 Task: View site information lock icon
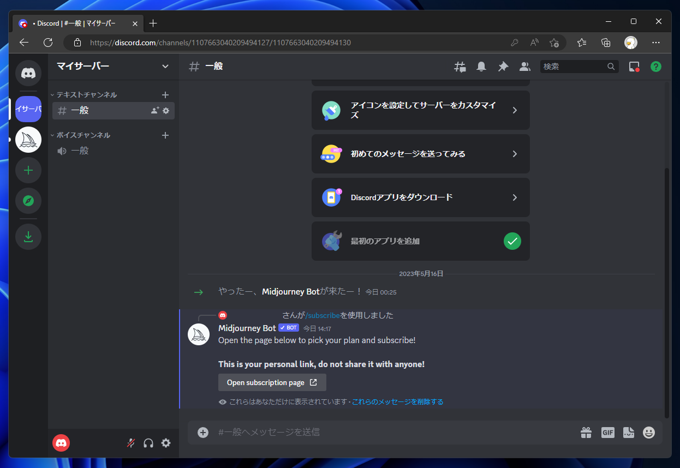pos(77,43)
